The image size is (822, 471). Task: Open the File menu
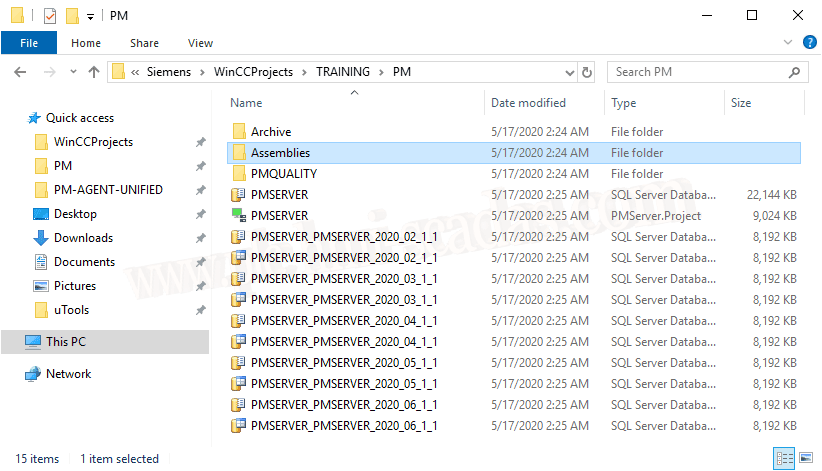pos(29,43)
